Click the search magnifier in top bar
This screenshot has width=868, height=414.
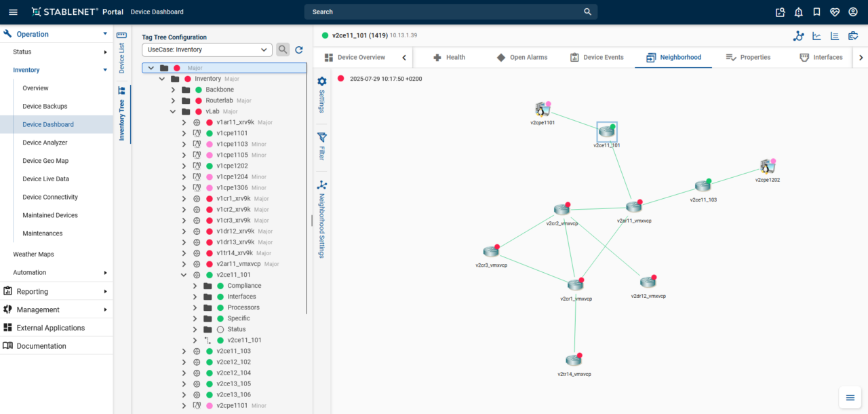tap(587, 12)
